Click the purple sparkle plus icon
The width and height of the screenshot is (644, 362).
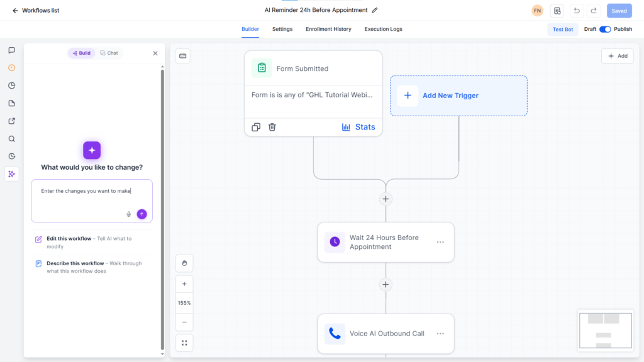(x=92, y=150)
